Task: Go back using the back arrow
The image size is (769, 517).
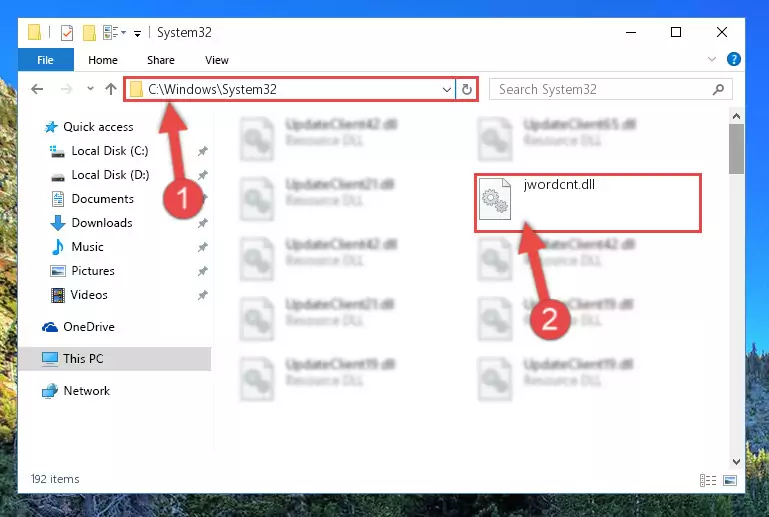Action: tap(37, 89)
